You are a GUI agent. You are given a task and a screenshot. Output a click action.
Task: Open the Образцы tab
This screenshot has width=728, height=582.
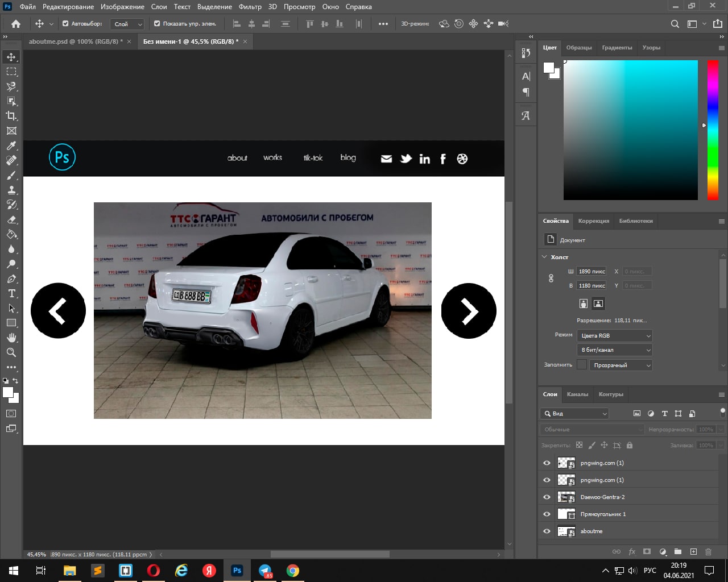(579, 48)
